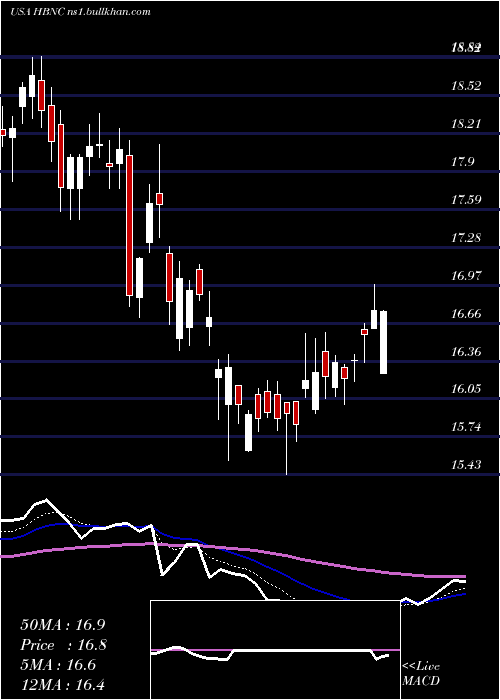Click the 16.36 price axis label
The image size is (500, 700).
[x=466, y=352]
